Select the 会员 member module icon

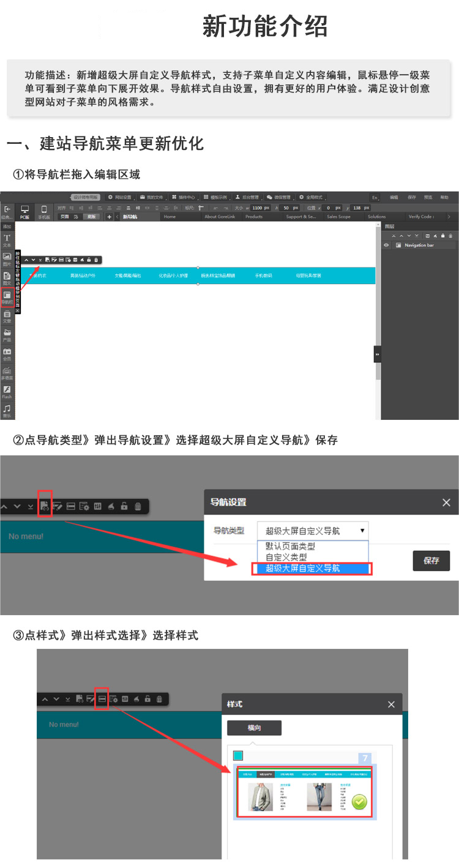pos(7,354)
